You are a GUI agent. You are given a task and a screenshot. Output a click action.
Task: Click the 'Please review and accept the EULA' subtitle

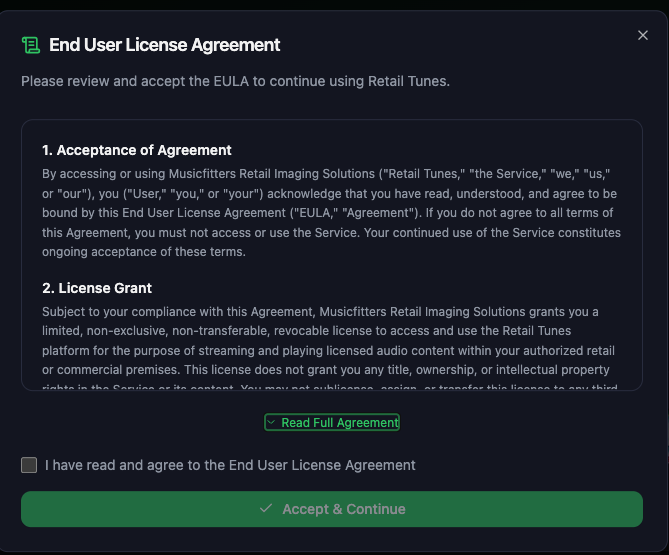point(236,81)
